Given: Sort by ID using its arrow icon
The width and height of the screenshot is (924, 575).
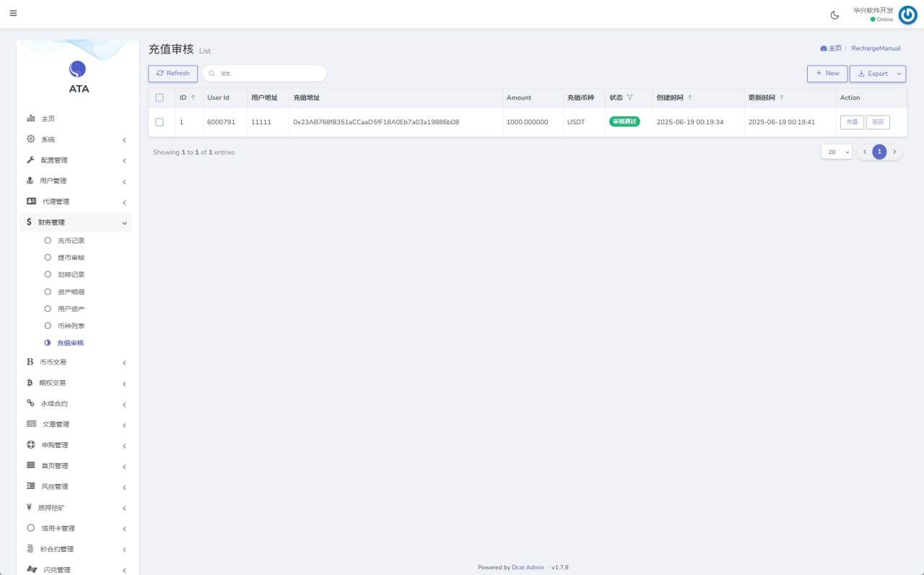Looking at the screenshot, I should coord(193,98).
